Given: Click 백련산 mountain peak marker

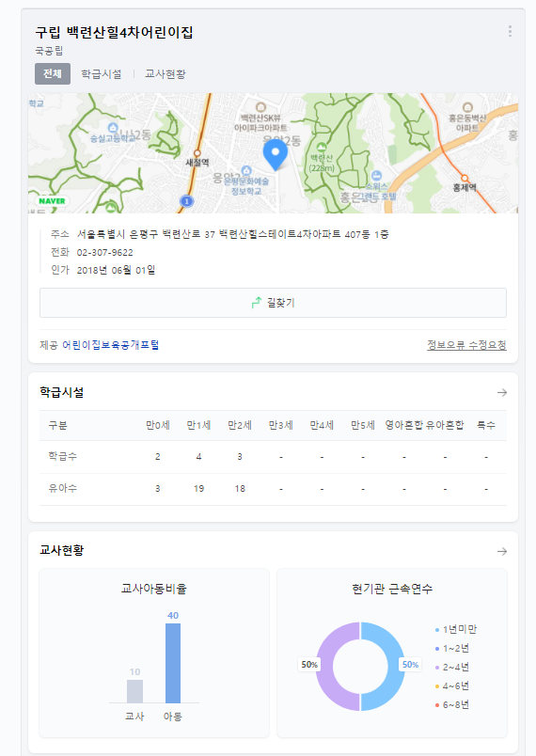Looking at the screenshot, I should tap(322, 147).
